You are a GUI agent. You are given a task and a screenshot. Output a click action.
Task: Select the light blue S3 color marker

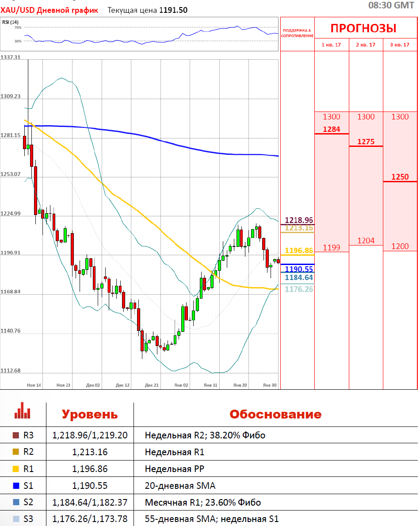(16, 519)
